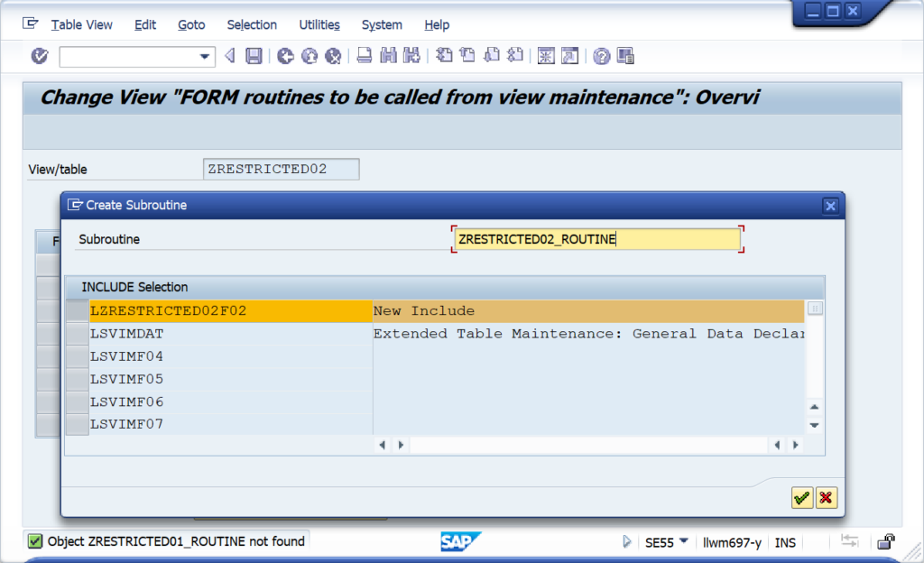Select the row marker for LSVIMDAT

click(x=78, y=334)
